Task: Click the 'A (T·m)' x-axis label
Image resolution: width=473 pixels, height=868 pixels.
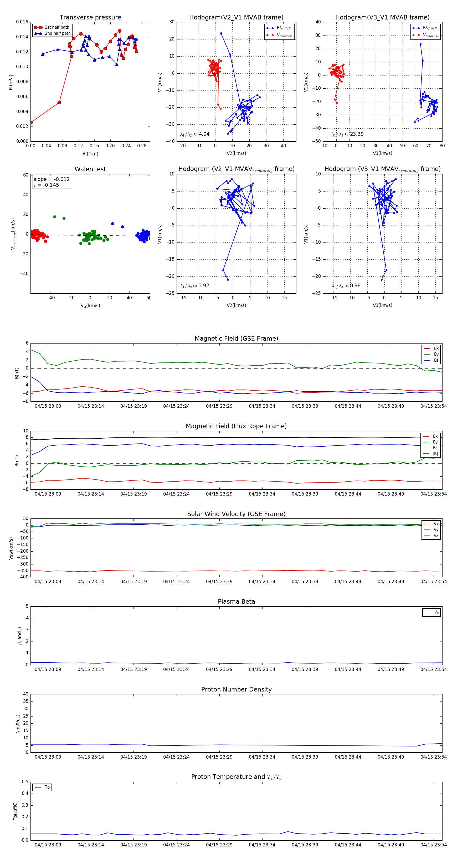Action: point(90,154)
